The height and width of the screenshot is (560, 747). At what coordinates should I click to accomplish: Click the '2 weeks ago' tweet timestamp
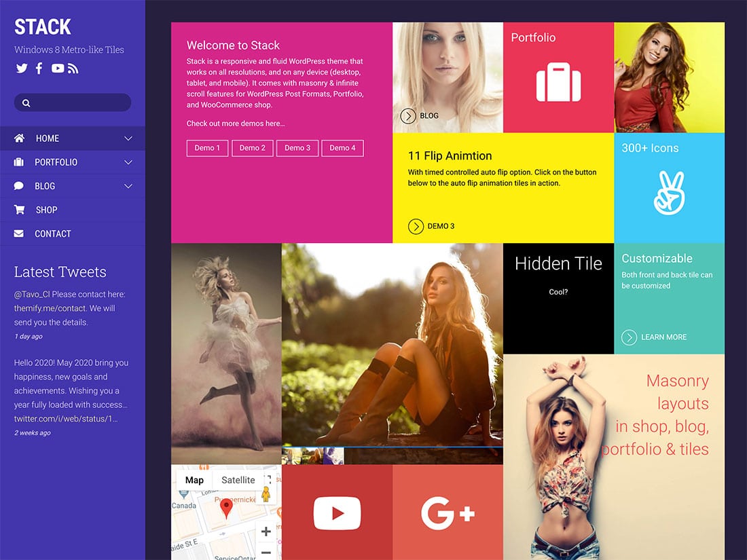(x=32, y=433)
